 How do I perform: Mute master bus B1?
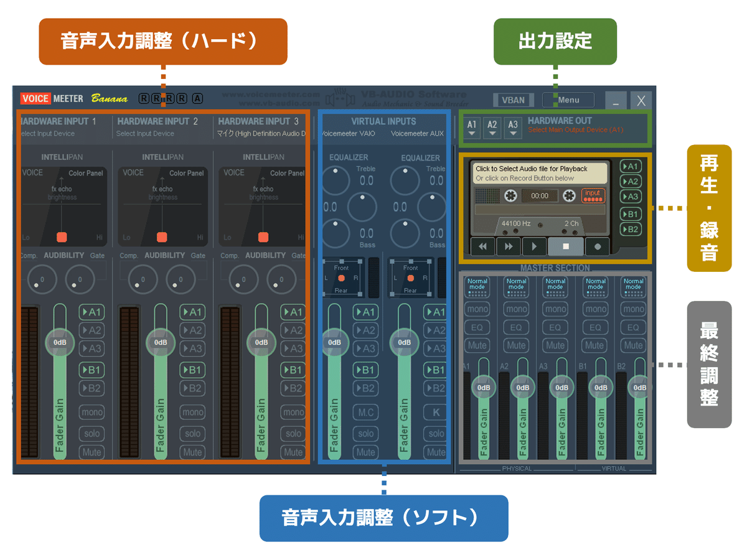595,345
